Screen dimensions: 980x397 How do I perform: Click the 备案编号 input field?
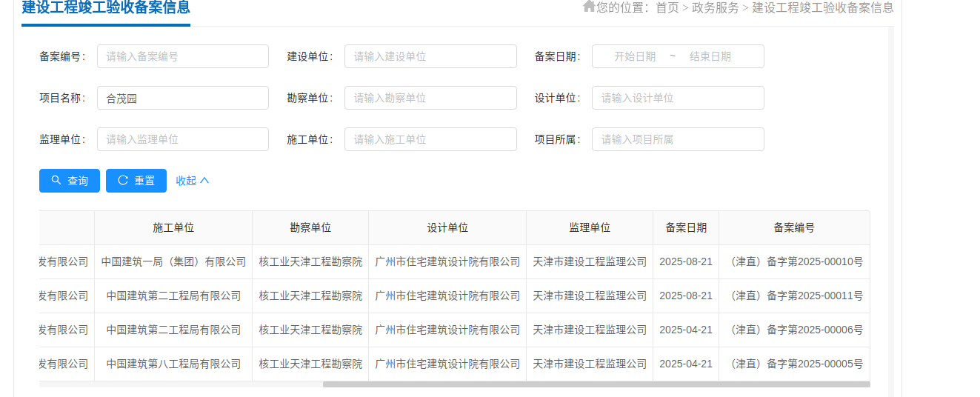pyautogui.click(x=183, y=56)
